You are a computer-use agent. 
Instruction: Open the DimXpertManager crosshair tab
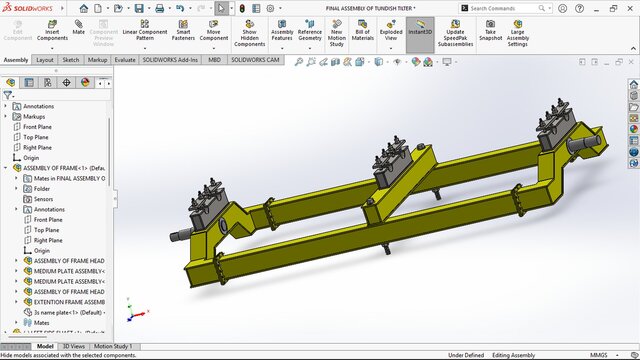67,83
